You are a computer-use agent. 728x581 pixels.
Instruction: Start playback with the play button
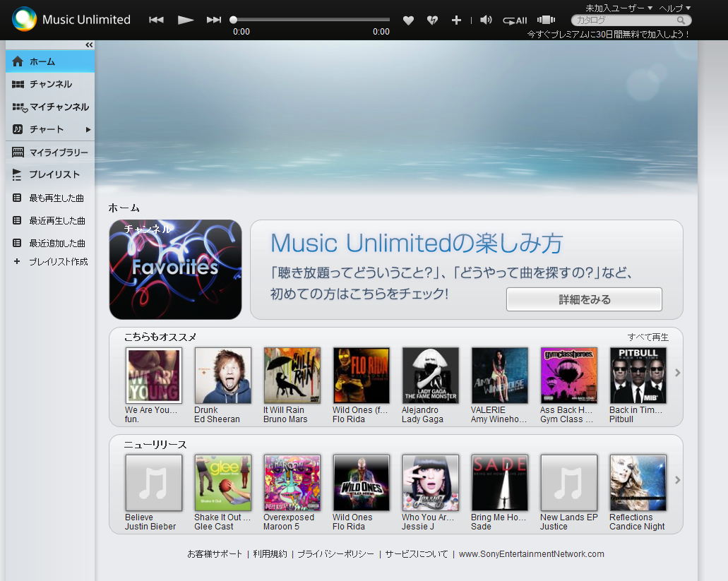pyautogui.click(x=185, y=20)
